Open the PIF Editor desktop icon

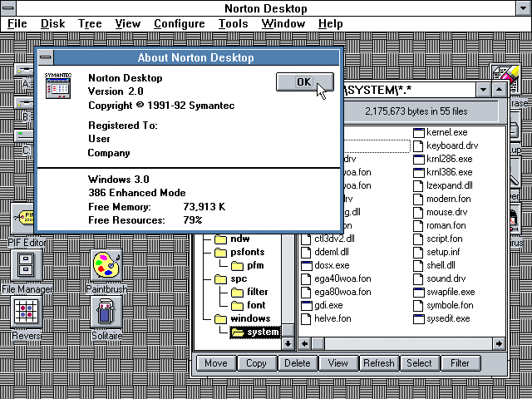(x=22, y=219)
